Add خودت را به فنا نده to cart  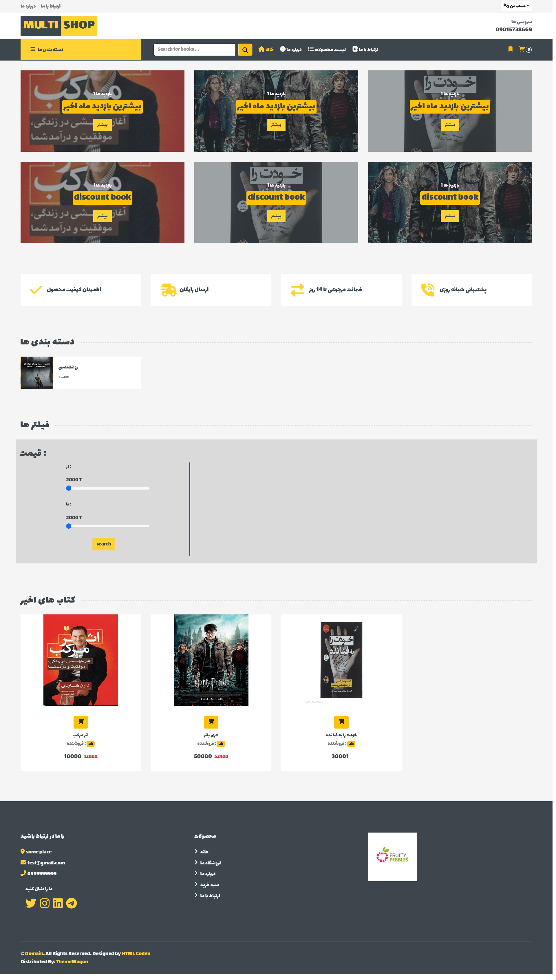[343, 726]
